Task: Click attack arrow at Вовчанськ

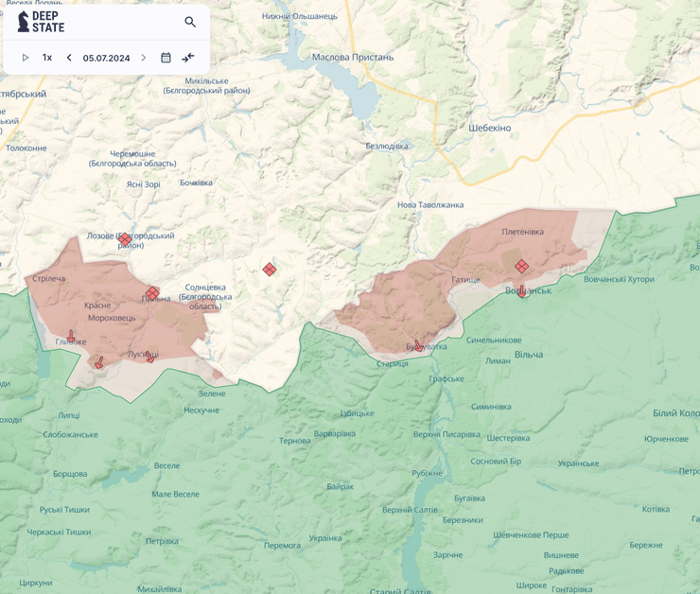Action: 521,292
